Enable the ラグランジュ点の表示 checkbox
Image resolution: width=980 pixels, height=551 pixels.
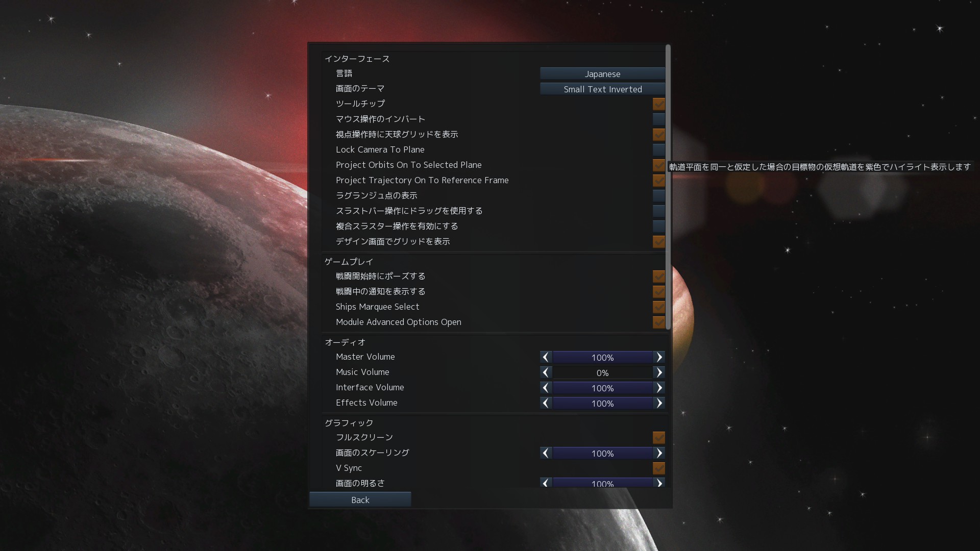[x=659, y=196]
